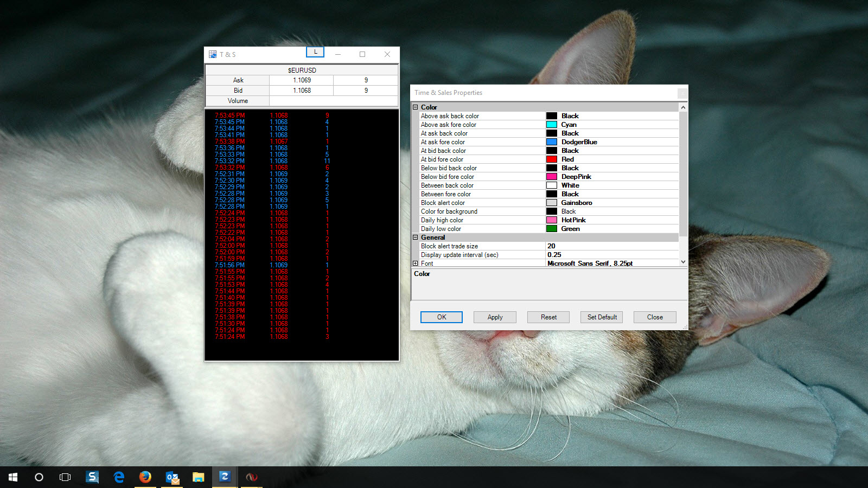Open Outlook from the taskbar
The width and height of the screenshot is (868, 488).
[172, 477]
